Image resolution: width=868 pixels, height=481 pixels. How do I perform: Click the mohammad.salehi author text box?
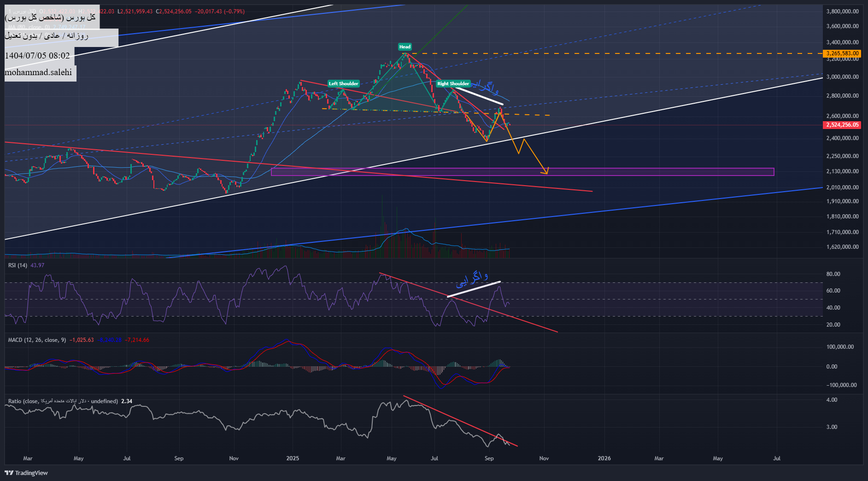[x=40, y=72]
